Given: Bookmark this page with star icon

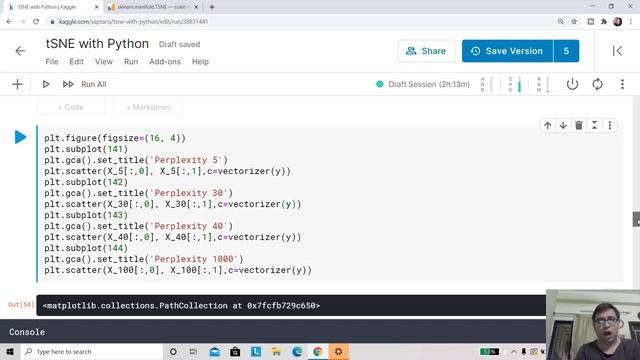Looking at the screenshot, I should (574, 22).
